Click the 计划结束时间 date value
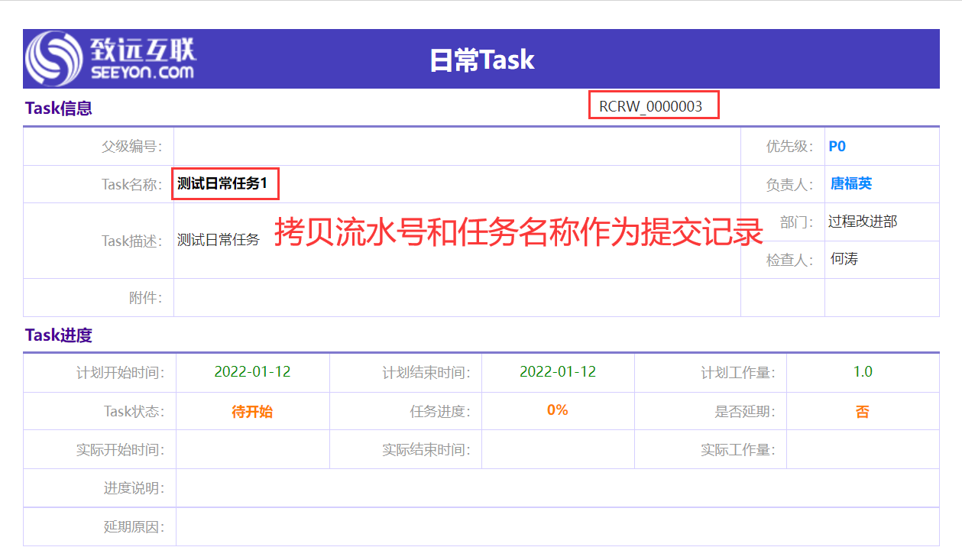 [558, 372]
